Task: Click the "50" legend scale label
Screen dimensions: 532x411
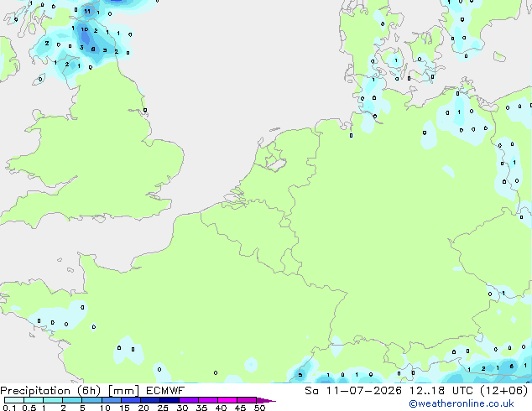Action: (x=259, y=408)
